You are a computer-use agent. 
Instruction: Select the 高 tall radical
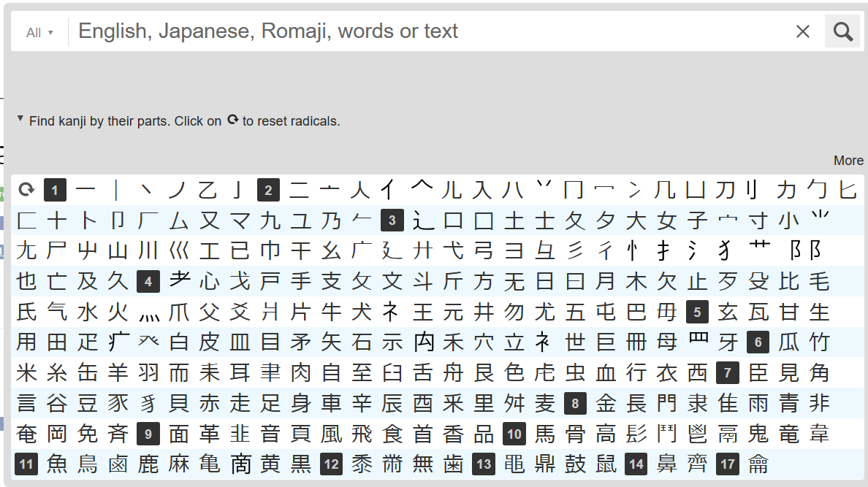[x=606, y=434]
